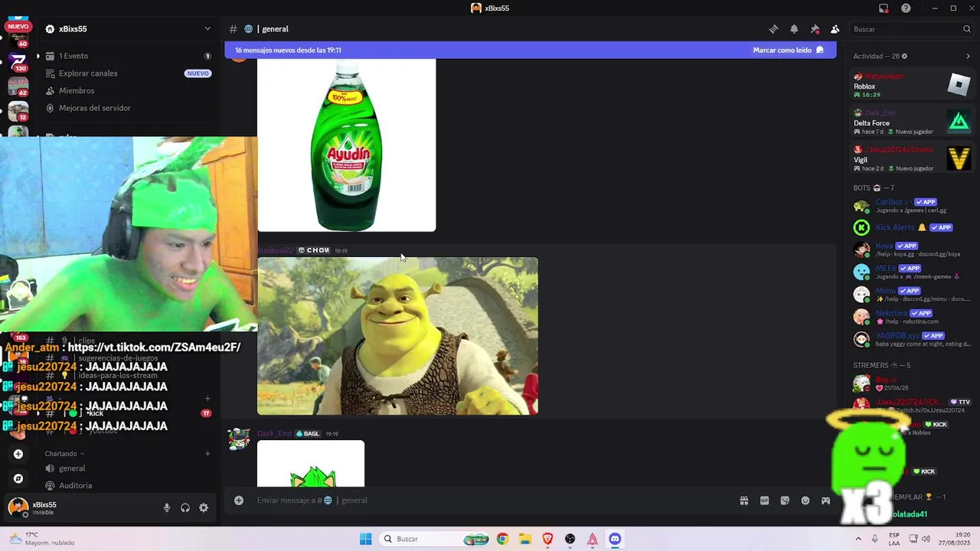Viewport: 980px width, 551px height.
Task: Open Windows Start menu
Action: 366,539
